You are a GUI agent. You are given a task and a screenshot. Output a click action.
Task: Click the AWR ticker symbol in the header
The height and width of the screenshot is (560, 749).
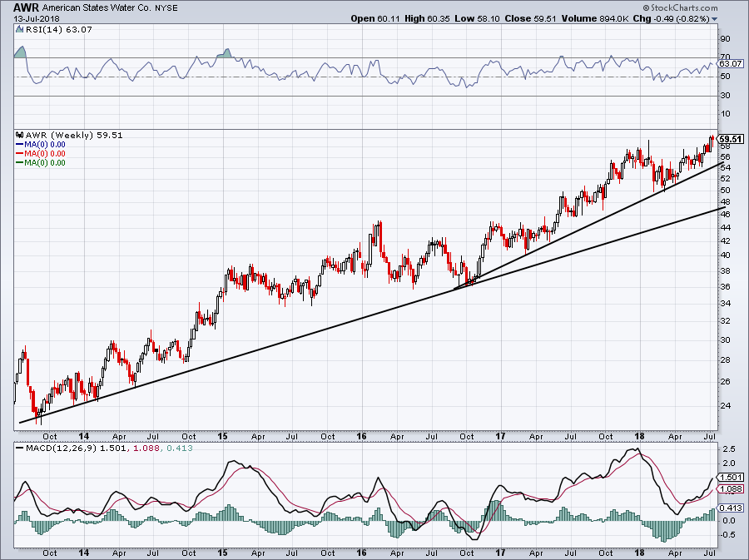(x=27, y=7)
